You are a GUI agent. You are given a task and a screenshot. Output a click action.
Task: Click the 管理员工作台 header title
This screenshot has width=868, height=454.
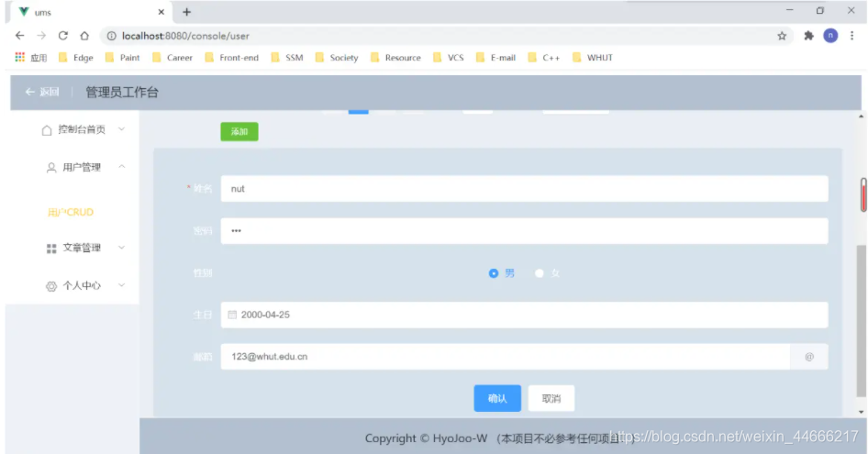pos(122,92)
